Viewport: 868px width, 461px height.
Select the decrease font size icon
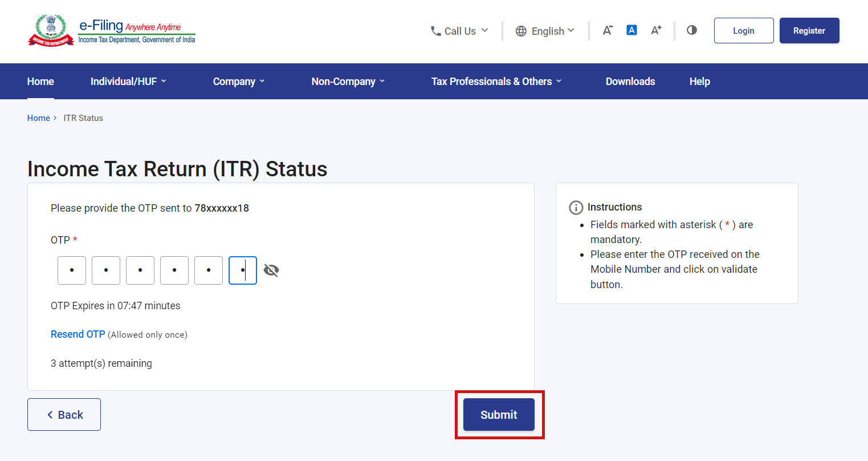click(x=608, y=30)
